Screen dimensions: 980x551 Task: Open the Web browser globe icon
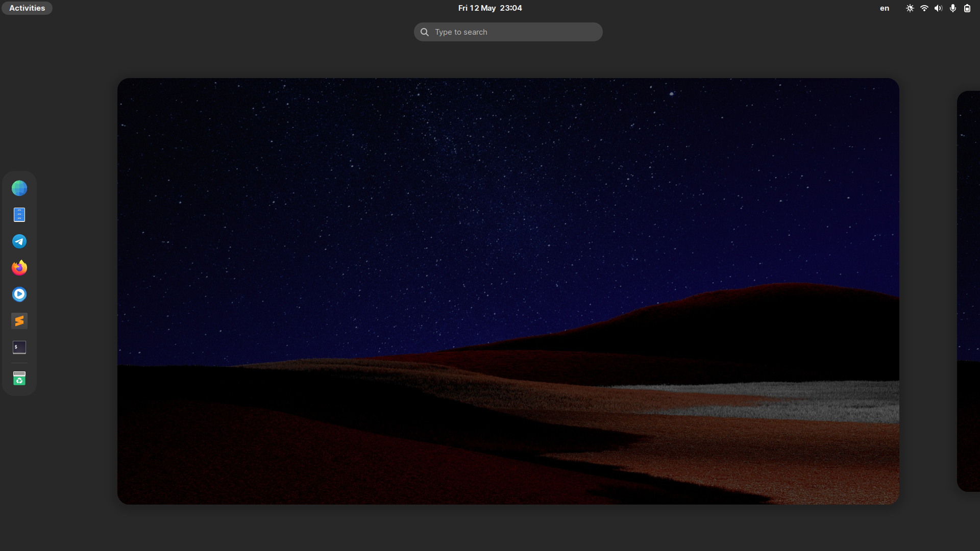click(19, 188)
